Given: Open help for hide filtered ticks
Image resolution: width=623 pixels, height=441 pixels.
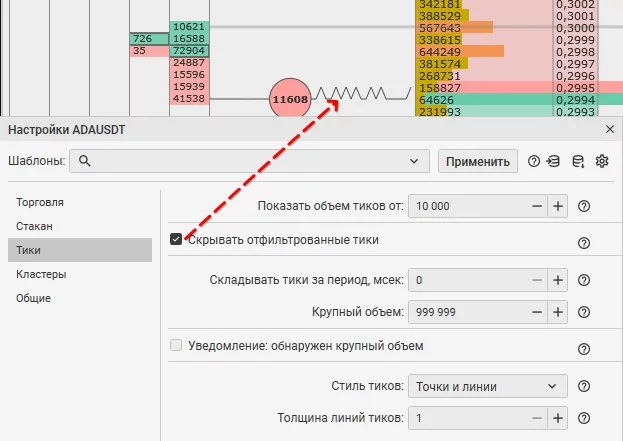Looking at the screenshot, I should 584,243.
